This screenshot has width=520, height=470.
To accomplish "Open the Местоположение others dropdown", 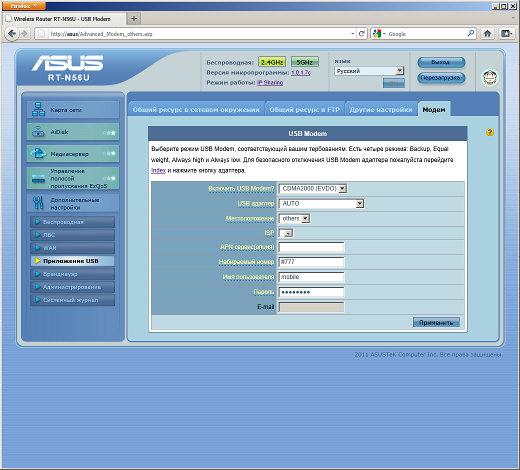I will [x=295, y=219].
